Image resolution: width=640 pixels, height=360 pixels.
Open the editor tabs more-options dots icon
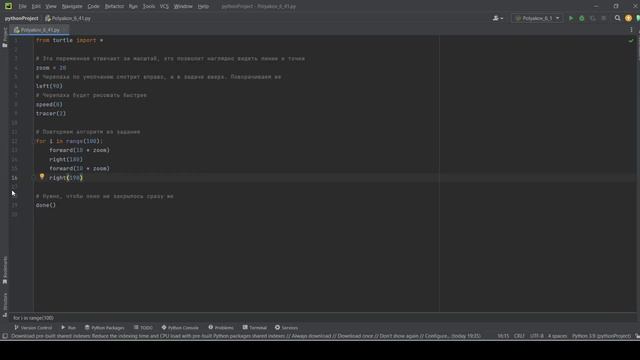pyautogui.click(x=631, y=30)
